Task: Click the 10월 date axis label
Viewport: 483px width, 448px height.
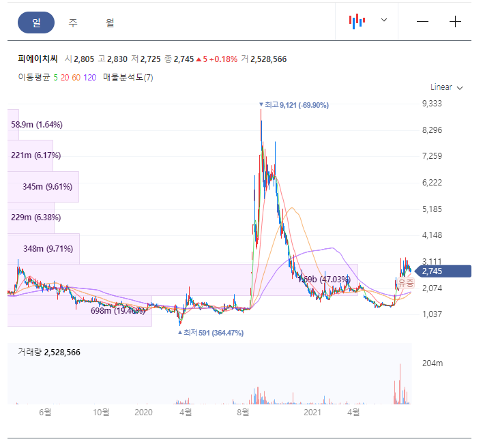Action: click(x=101, y=412)
